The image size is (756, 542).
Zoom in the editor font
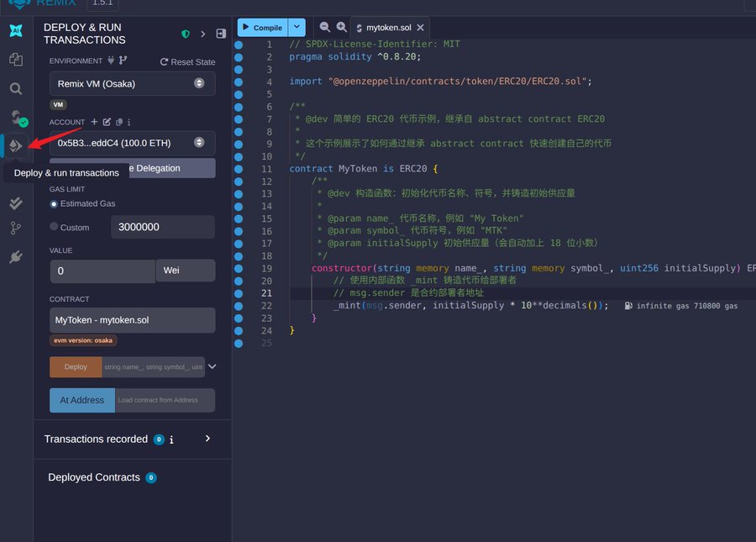coord(341,27)
